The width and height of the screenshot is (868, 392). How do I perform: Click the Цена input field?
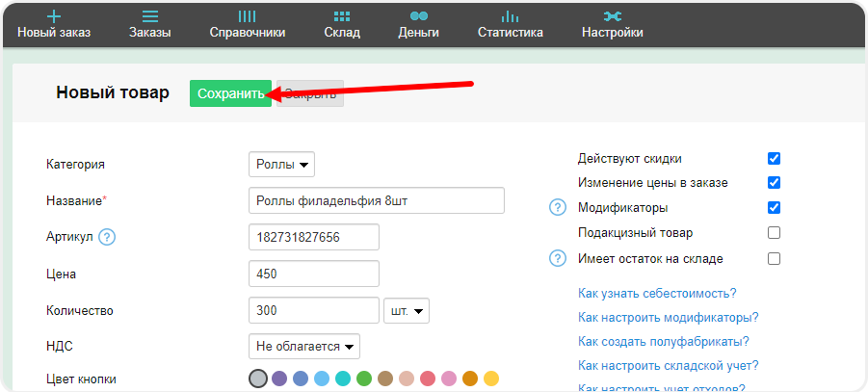[x=313, y=274]
